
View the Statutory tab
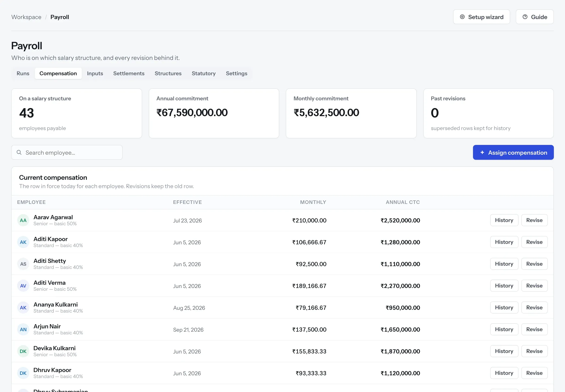204,73
